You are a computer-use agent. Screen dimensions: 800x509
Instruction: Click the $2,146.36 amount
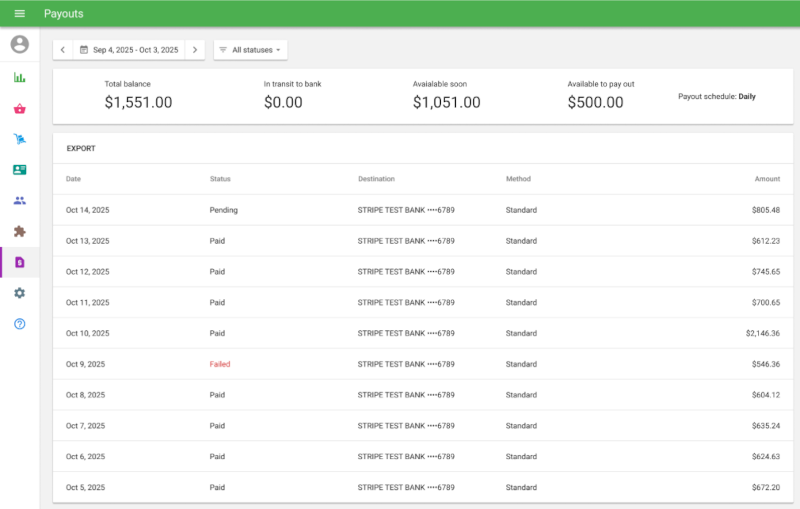point(763,334)
